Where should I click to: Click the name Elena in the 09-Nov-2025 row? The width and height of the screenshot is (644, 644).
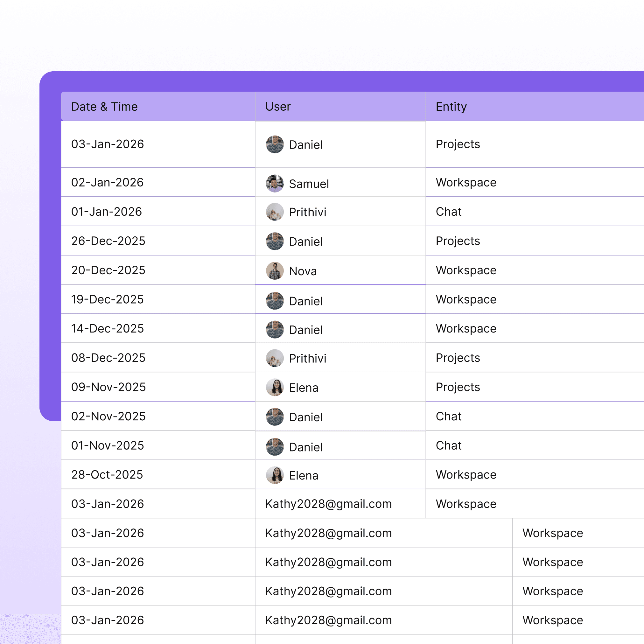tap(304, 388)
